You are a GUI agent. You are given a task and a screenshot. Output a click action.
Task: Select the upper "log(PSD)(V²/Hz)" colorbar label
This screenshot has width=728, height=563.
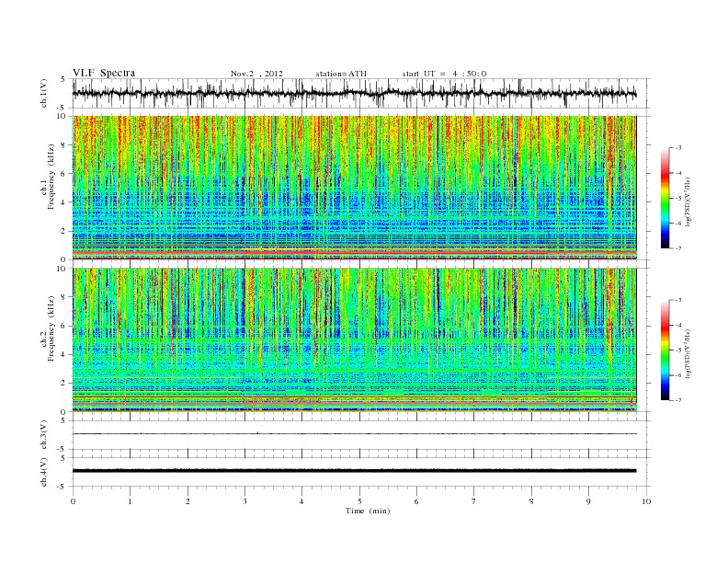click(x=688, y=201)
